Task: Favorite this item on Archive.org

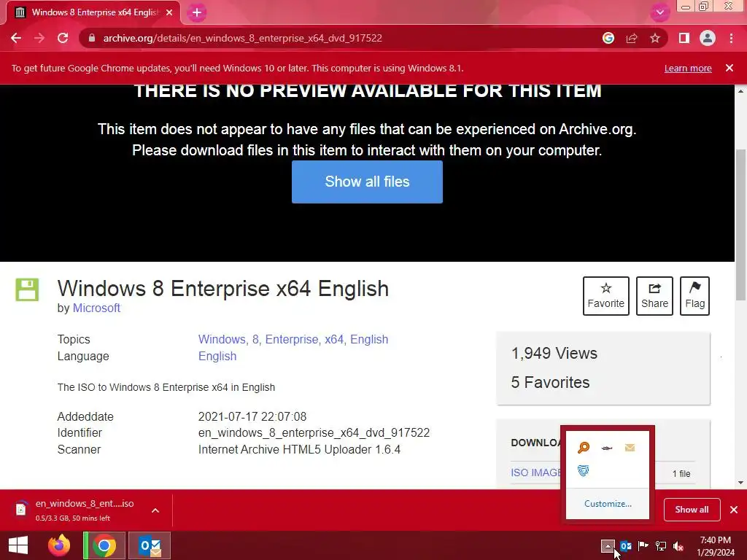Action: [x=606, y=296]
